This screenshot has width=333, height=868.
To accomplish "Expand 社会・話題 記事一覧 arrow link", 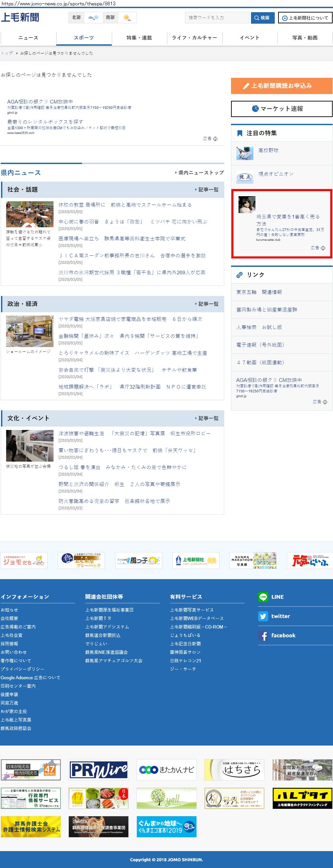I will pos(207,190).
